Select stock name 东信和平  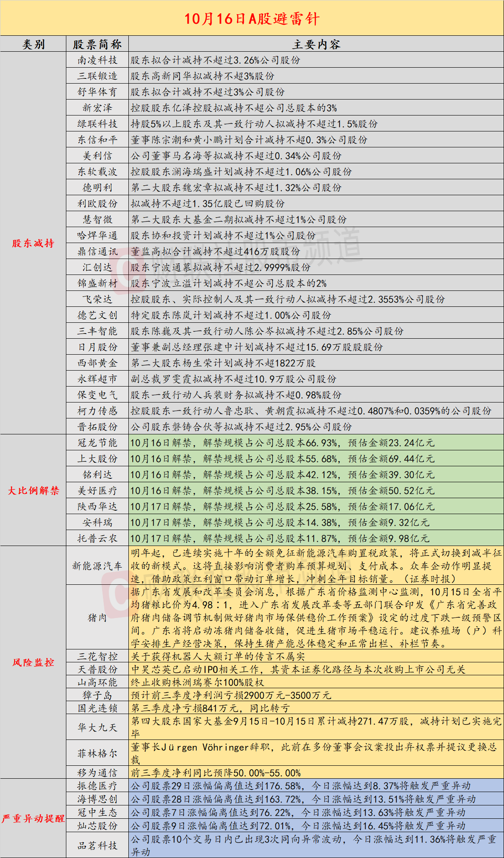97,140
